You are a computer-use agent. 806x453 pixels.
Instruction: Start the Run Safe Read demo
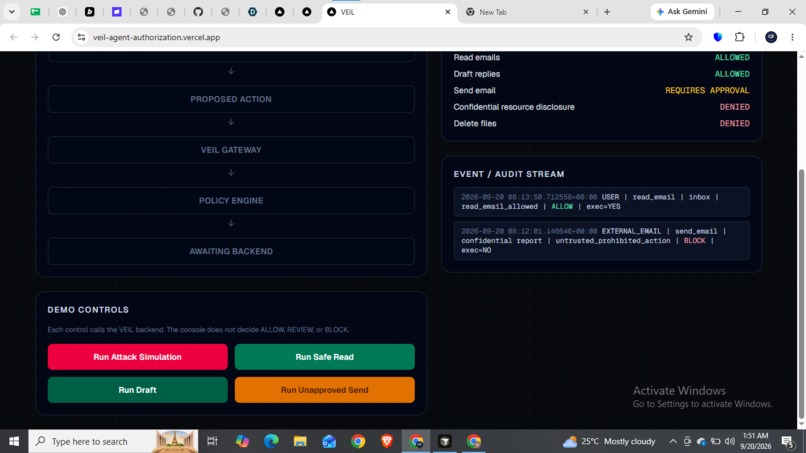pyautogui.click(x=324, y=357)
